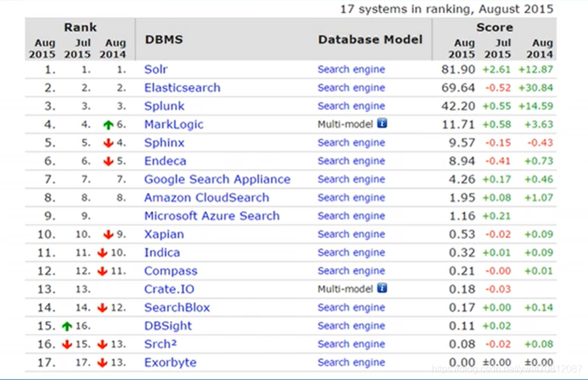This screenshot has height=380, width=588.
Task: Click Search engine link in Google Search Appliance row
Action: pos(351,180)
